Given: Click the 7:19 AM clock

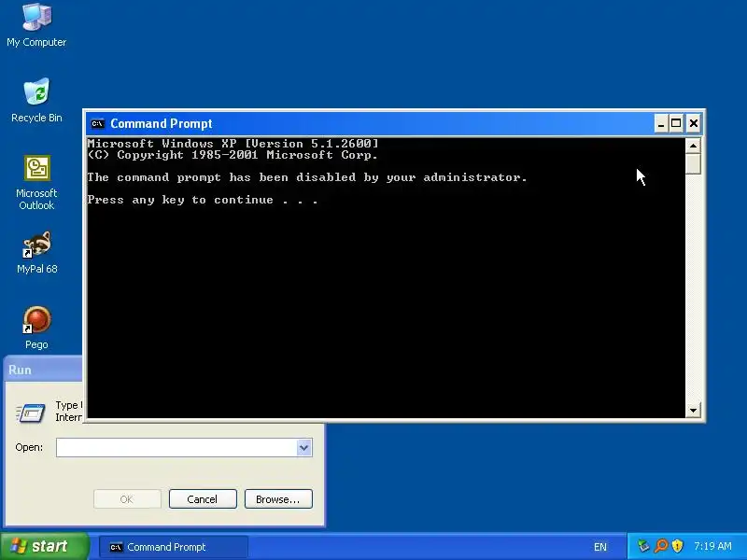Looking at the screenshot, I should (x=712, y=546).
